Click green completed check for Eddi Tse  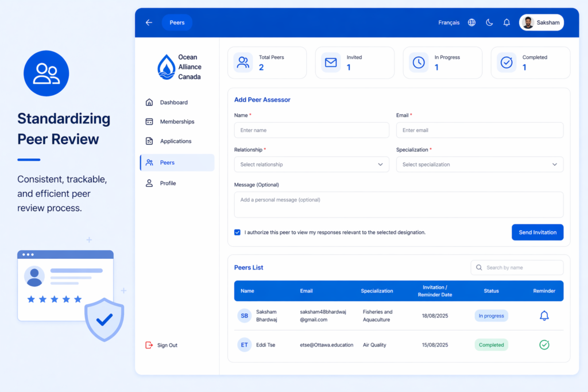pyautogui.click(x=544, y=345)
